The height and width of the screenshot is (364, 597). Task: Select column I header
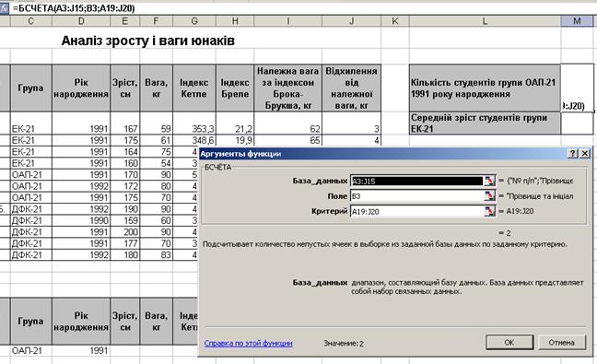pyautogui.click(x=287, y=21)
